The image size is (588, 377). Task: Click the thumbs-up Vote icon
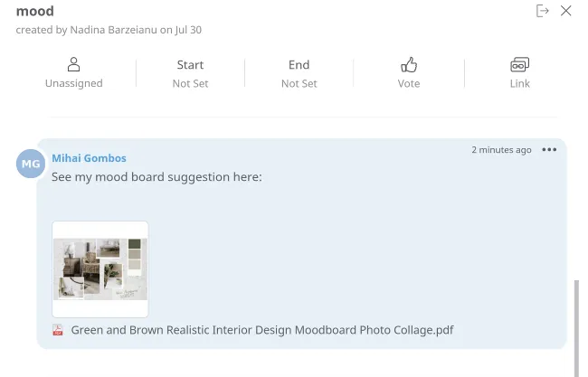click(409, 64)
